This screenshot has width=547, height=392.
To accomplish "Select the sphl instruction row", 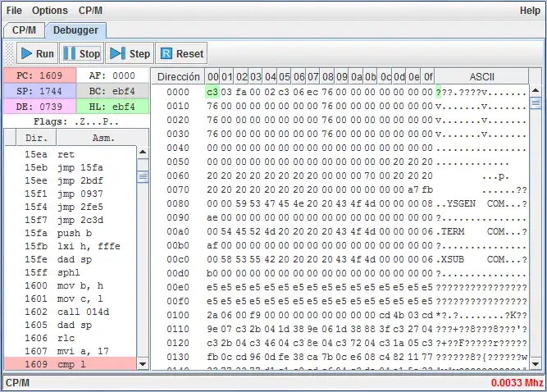I will click(71, 272).
